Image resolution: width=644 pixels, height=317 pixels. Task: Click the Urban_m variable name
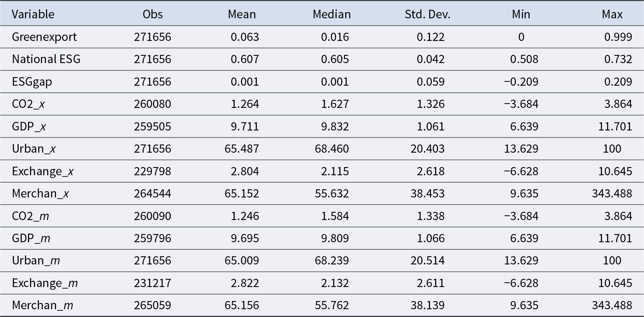36,261
